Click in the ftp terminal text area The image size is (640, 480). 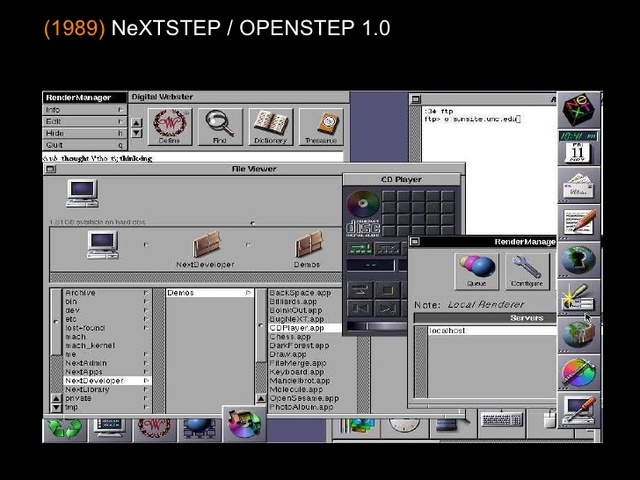[x=489, y=171]
